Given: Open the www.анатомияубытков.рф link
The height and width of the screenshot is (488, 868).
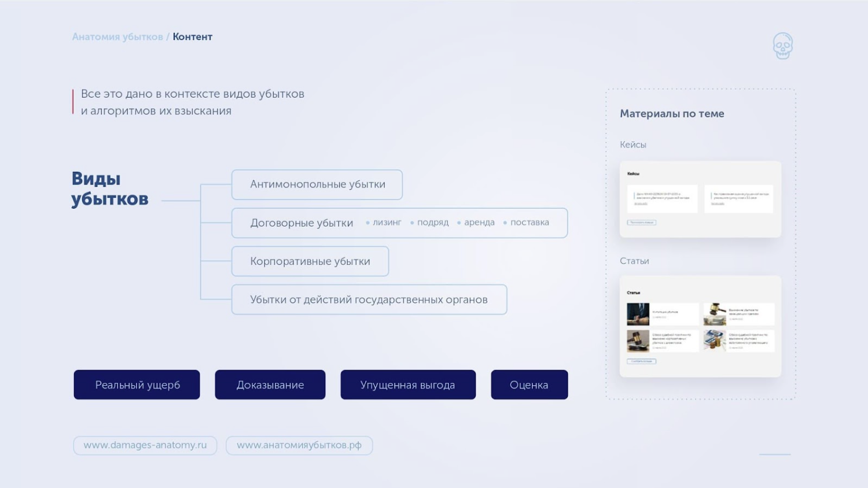Looking at the screenshot, I should (299, 445).
